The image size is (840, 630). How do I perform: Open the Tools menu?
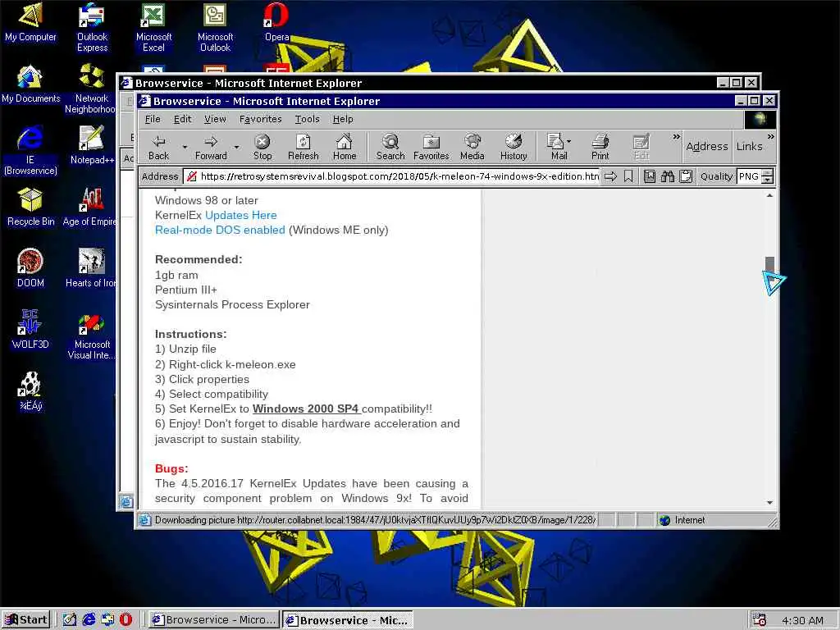[307, 119]
